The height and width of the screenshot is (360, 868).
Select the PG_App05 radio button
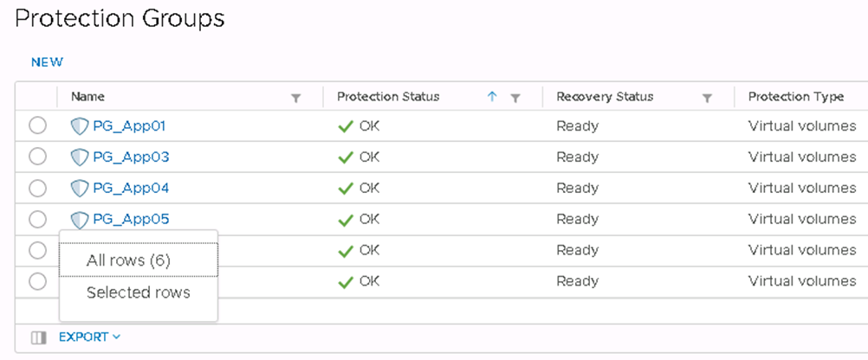(37, 220)
